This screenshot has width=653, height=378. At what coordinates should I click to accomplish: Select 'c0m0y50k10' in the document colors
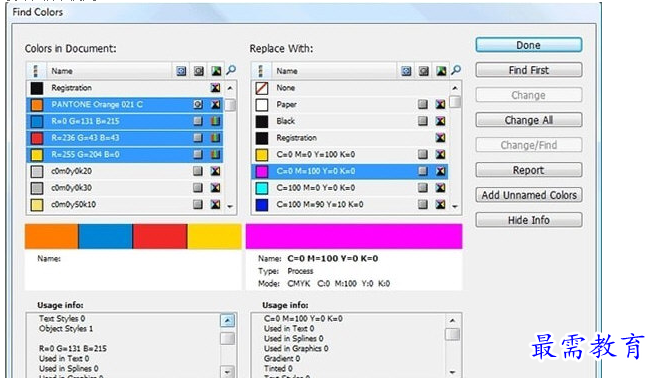coord(125,204)
